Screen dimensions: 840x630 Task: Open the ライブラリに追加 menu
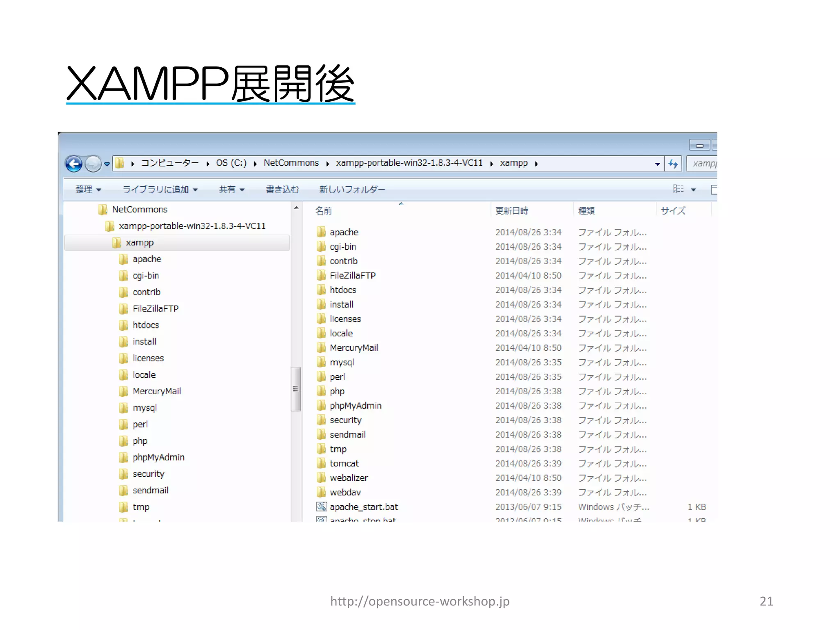[160, 189]
